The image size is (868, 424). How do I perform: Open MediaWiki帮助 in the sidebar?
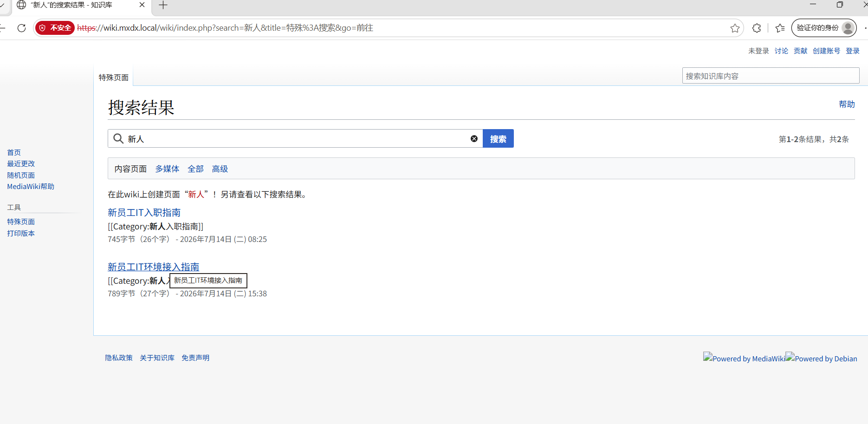click(31, 186)
